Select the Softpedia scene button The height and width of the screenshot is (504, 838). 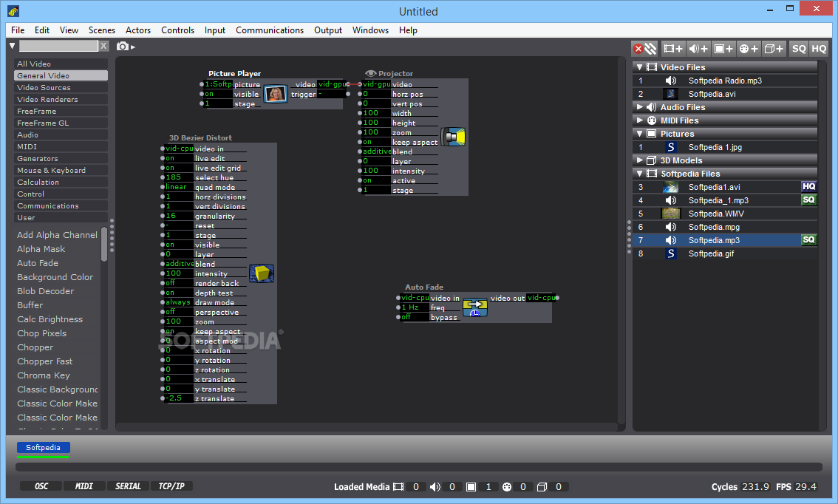(x=43, y=447)
